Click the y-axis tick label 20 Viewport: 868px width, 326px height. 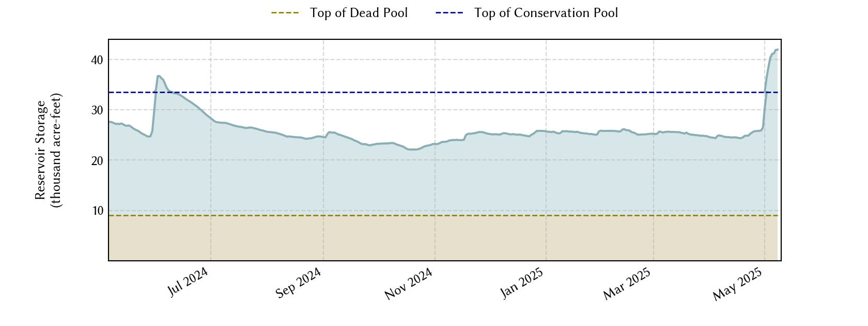click(x=97, y=160)
